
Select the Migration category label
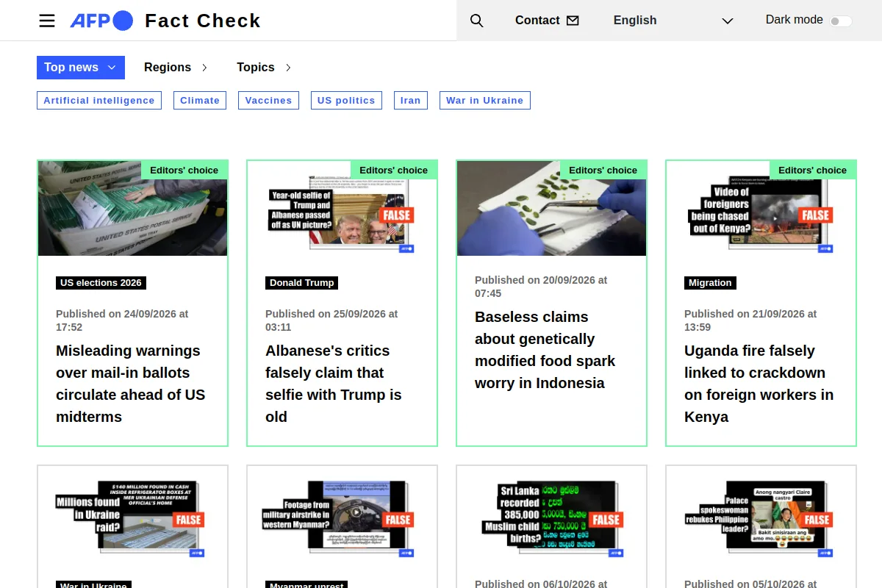click(x=710, y=283)
